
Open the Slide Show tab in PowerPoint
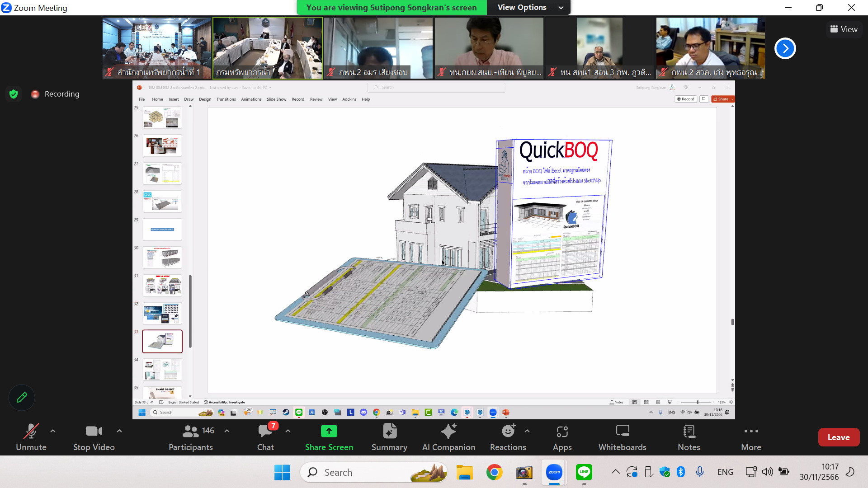276,99
